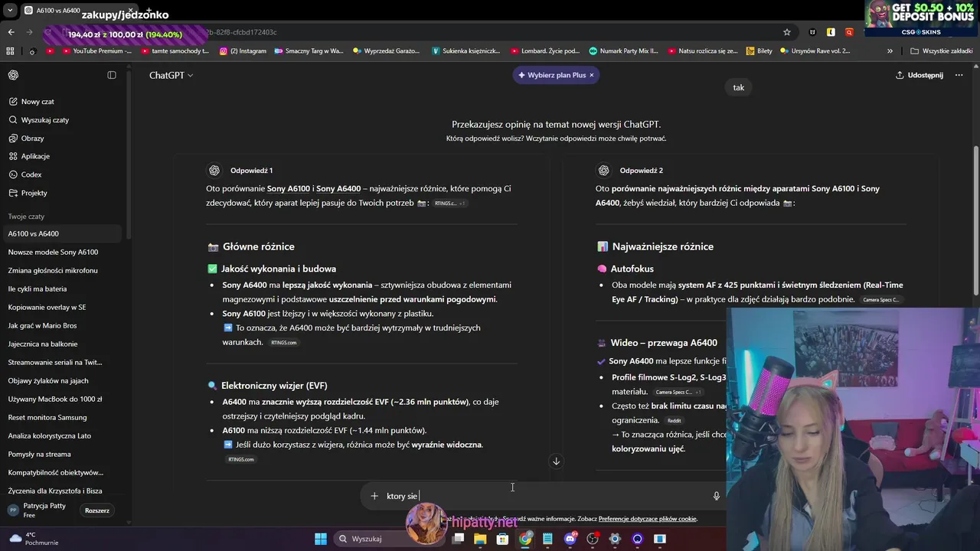Image resolution: width=980 pixels, height=551 pixels.
Task: Open the Analiza kolorystyczna Lato chat
Action: coord(61,435)
